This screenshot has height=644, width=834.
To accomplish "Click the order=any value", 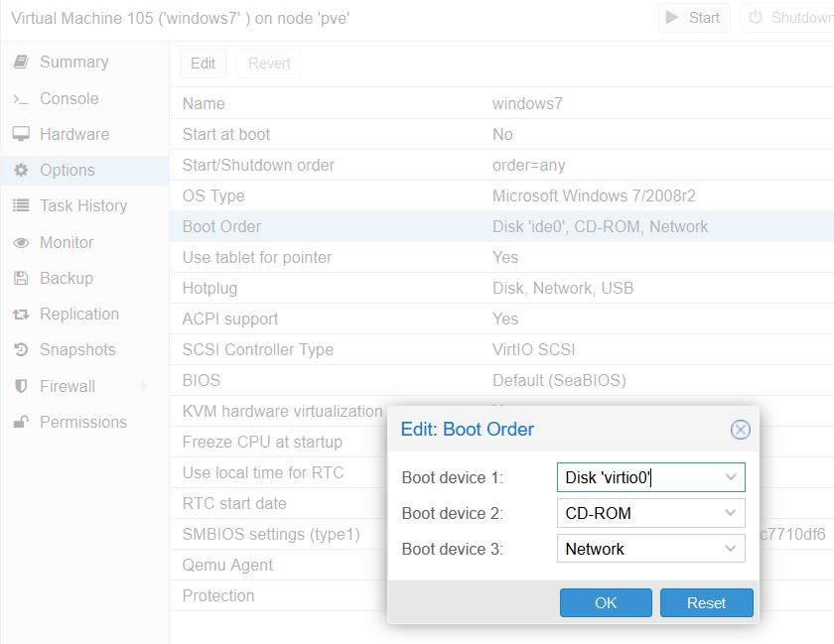I will pyautogui.click(x=528, y=166).
